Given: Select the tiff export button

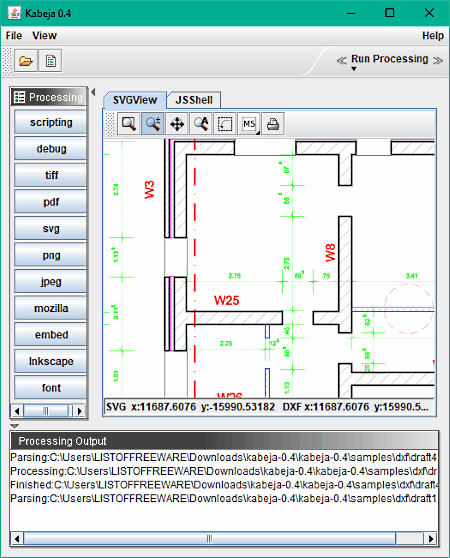Looking at the screenshot, I should pyautogui.click(x=51, y=175).
